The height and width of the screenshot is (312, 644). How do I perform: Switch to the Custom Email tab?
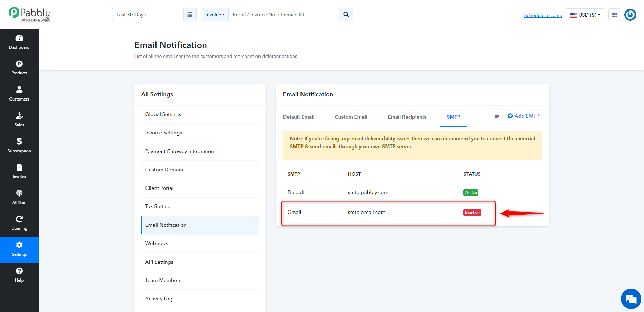pos(351,117)
